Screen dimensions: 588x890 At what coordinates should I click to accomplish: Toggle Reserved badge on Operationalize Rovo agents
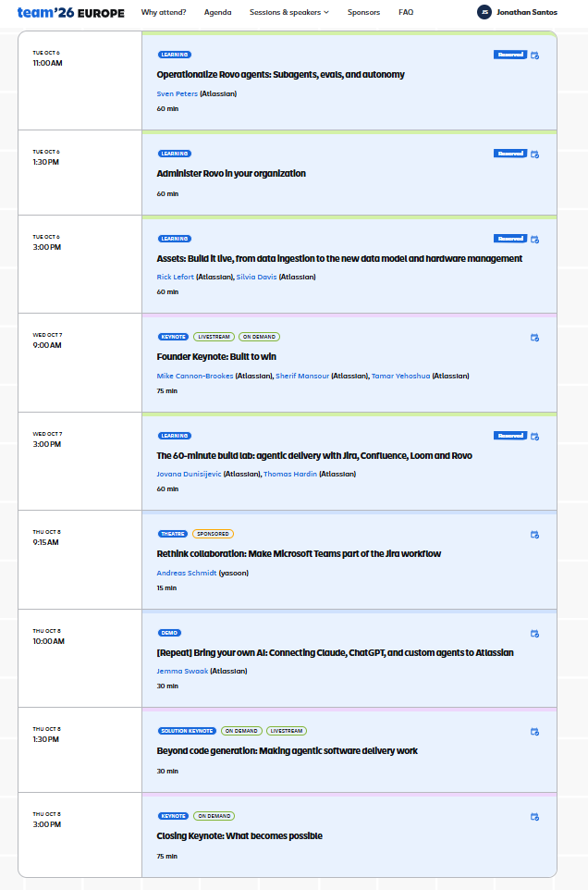[510, 55]
